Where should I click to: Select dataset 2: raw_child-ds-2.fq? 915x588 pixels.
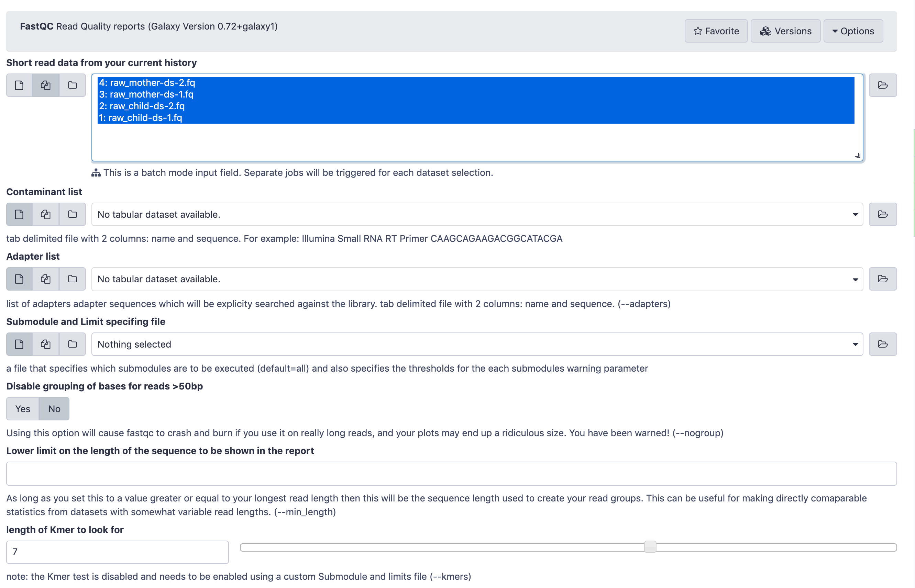pos(476,106)
